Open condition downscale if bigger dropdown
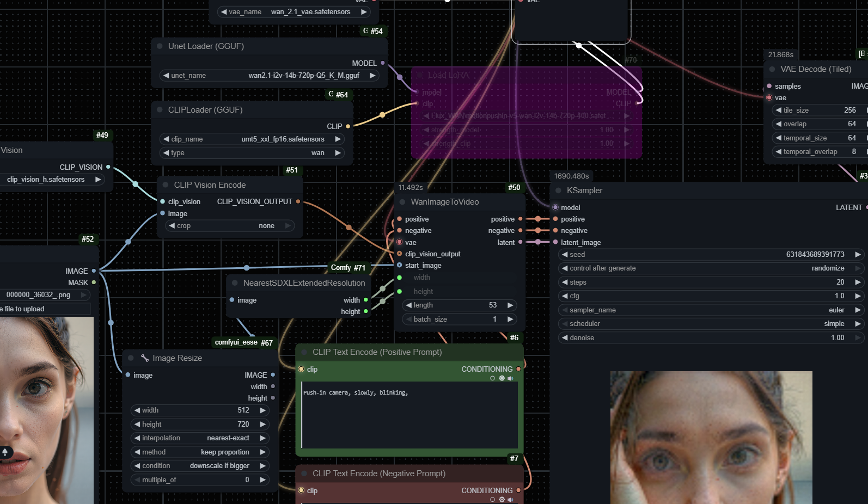This screenshot has width=868, height=504. [x=200, y=466]
